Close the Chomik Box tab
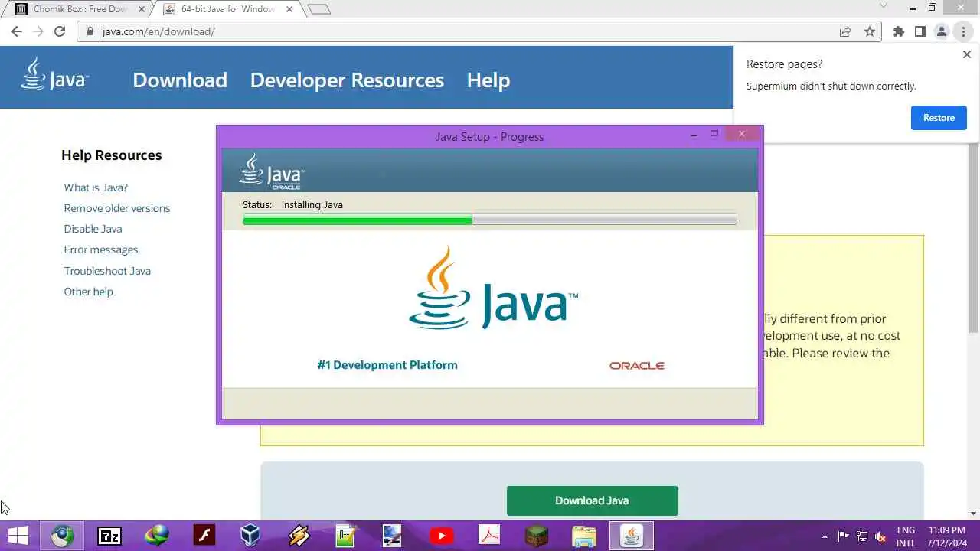The height and width of the screenshot is (551, 980). 141,9
